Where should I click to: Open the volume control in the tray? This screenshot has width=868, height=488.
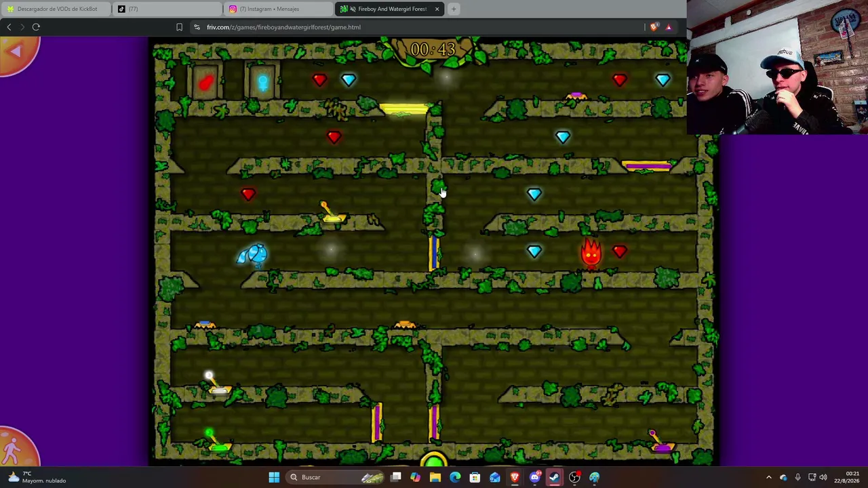823,477
